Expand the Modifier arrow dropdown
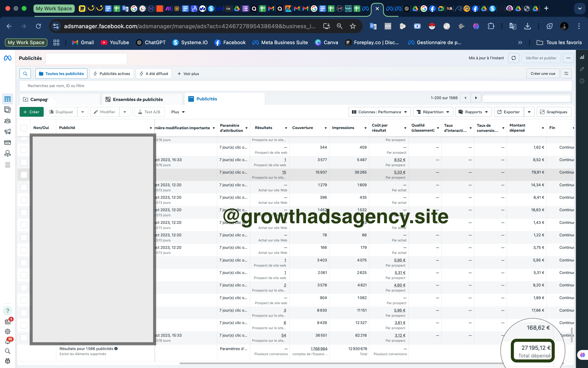 [x=125, y=112]
